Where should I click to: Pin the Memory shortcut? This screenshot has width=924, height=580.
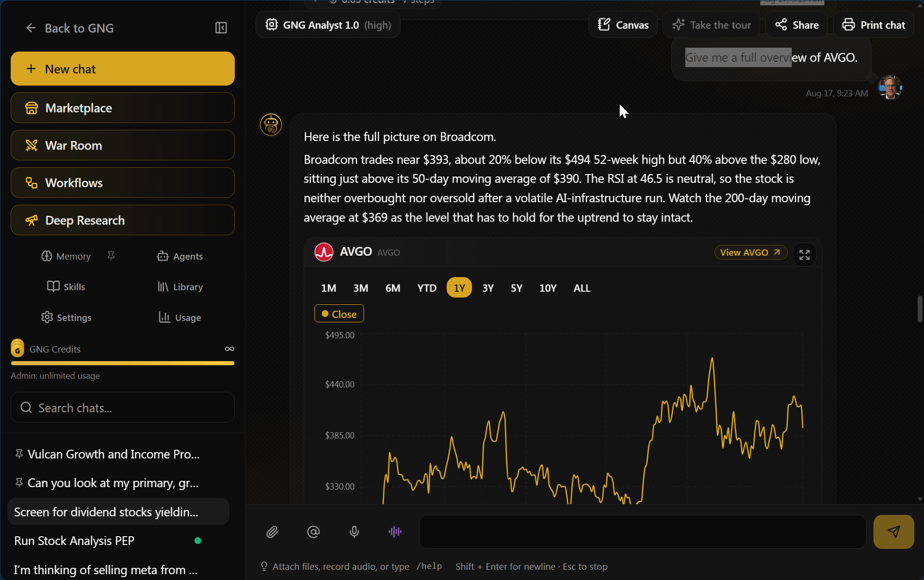[x=111, y=256]
